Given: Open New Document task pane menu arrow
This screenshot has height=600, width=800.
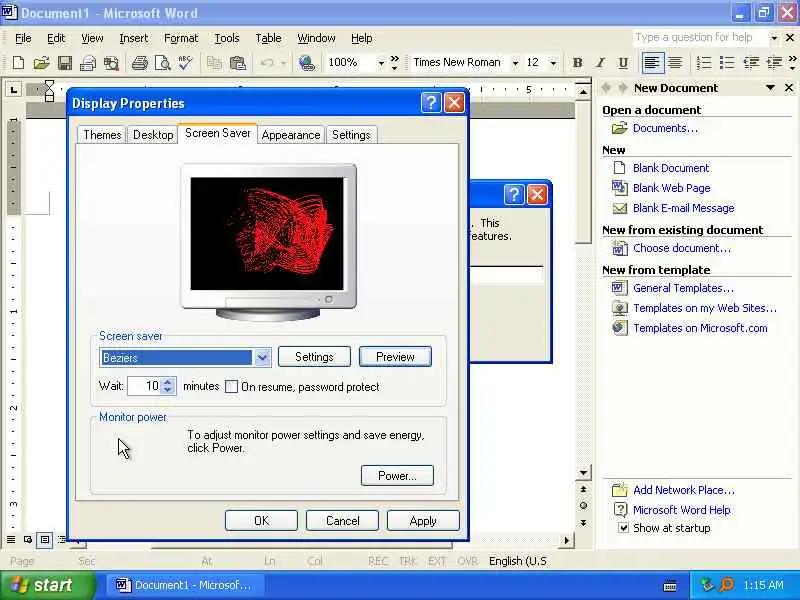Looking at the screenshot, I should click(770, 88).
